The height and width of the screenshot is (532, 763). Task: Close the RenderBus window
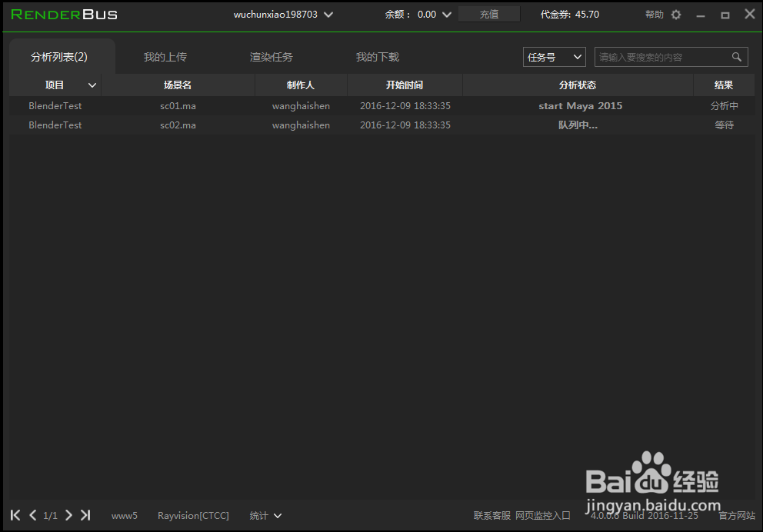coord(750,14)
